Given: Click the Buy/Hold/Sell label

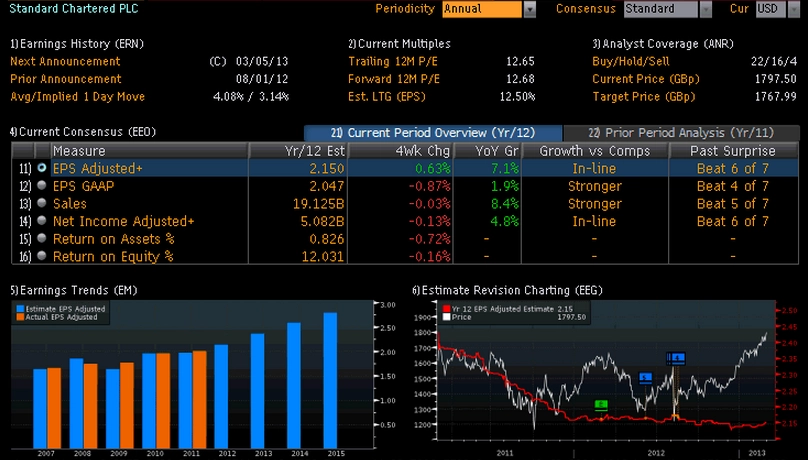Looking at the screenshot, I should pyautogui.click(x=631, y=61).
